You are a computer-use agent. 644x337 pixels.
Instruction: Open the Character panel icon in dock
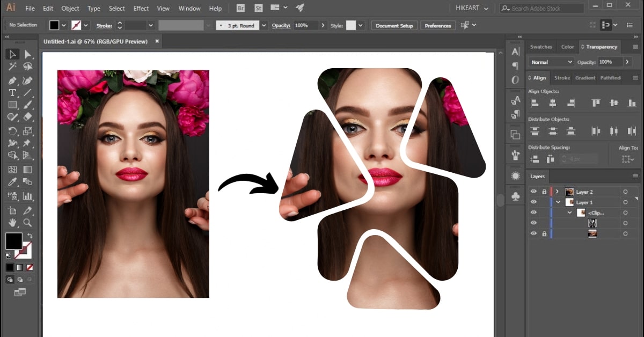pyautogui.click(x=516, y=52)
